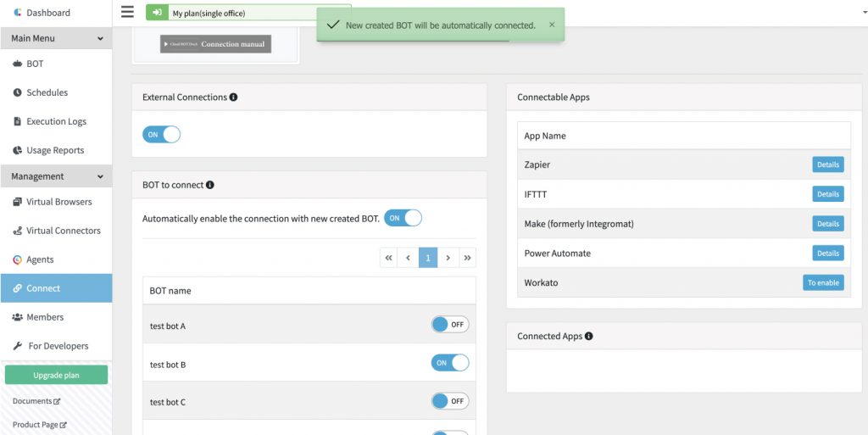This screenshot has height=435, width=868.
Task: Click the BOT to connect info icon
Action: (x=210, y=185)
